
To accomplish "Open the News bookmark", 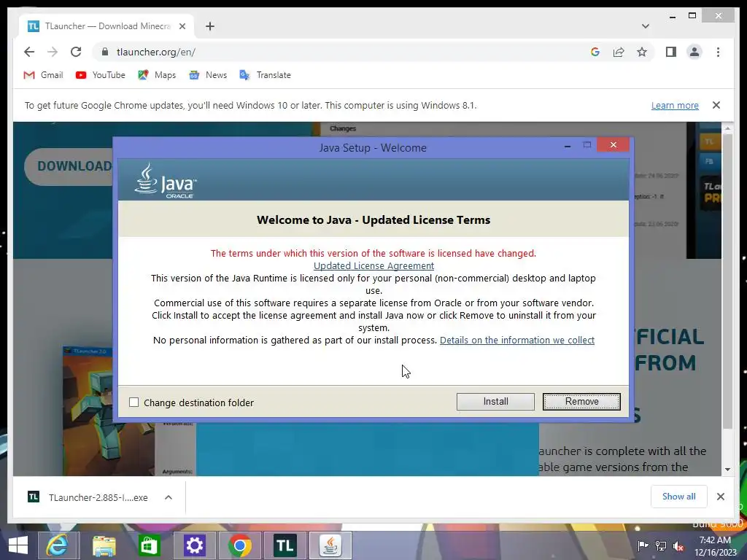I will pos(208,75).
